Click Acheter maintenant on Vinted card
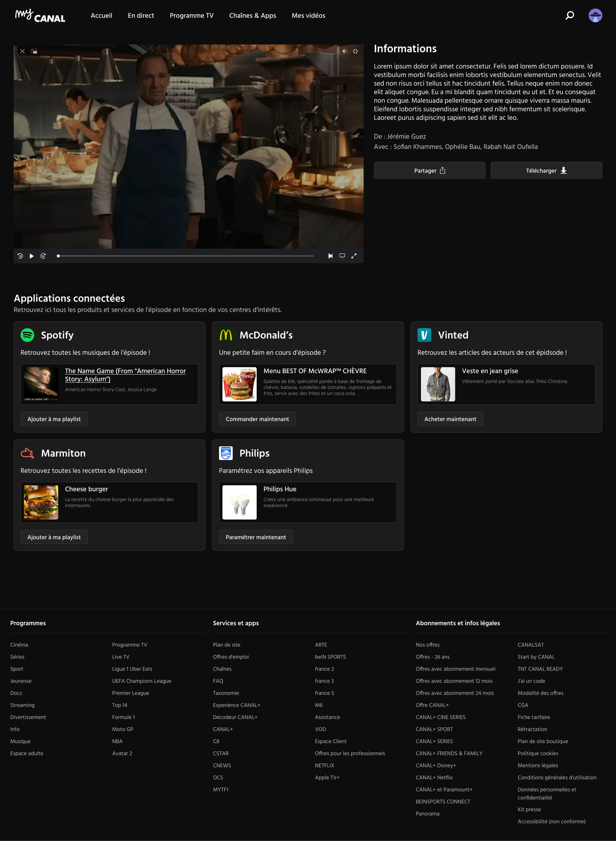The height and width of the screenshot is (841, 616). (450, 419)
